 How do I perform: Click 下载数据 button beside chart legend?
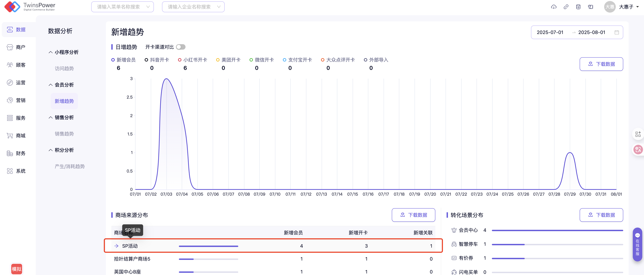(x=601, y=64)
